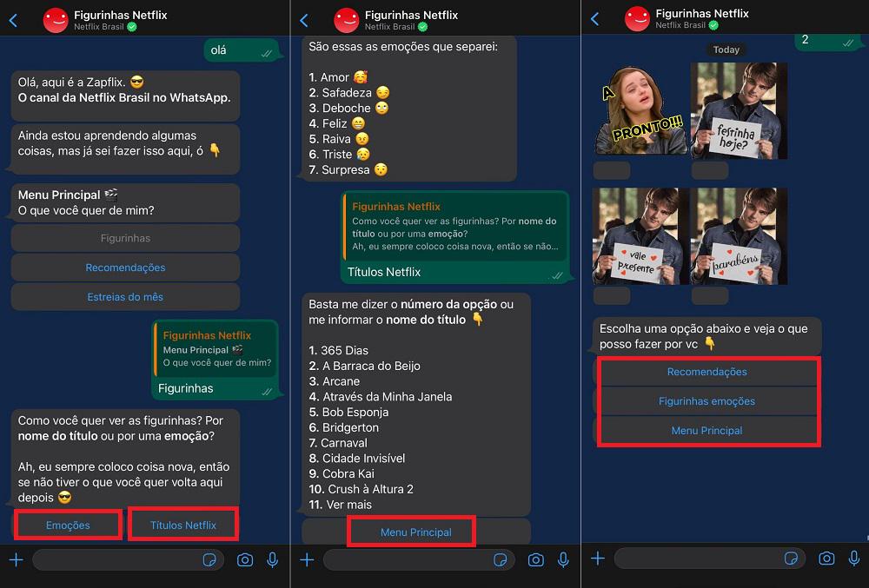Select the Figurinhas emoções option

point(706,401)
